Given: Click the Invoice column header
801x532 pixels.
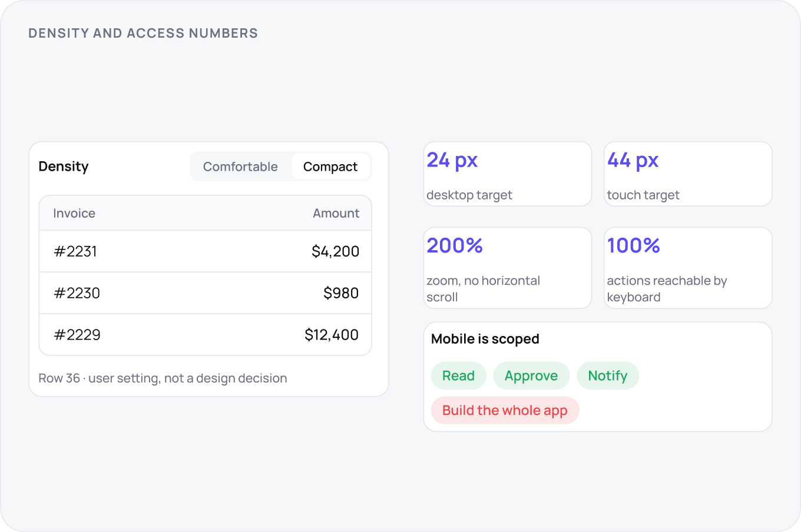Looking at the screenshot, I should 74,213.
